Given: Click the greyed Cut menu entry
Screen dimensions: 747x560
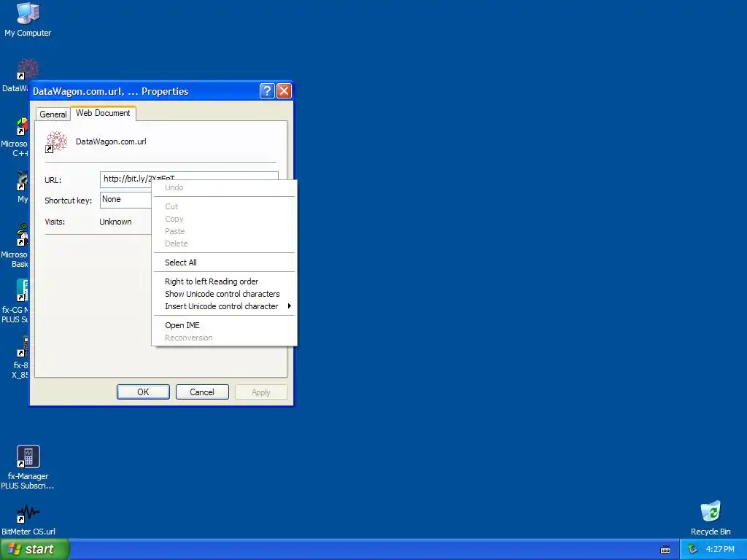Looking at the screenshot, I should (x=224, y=206).
